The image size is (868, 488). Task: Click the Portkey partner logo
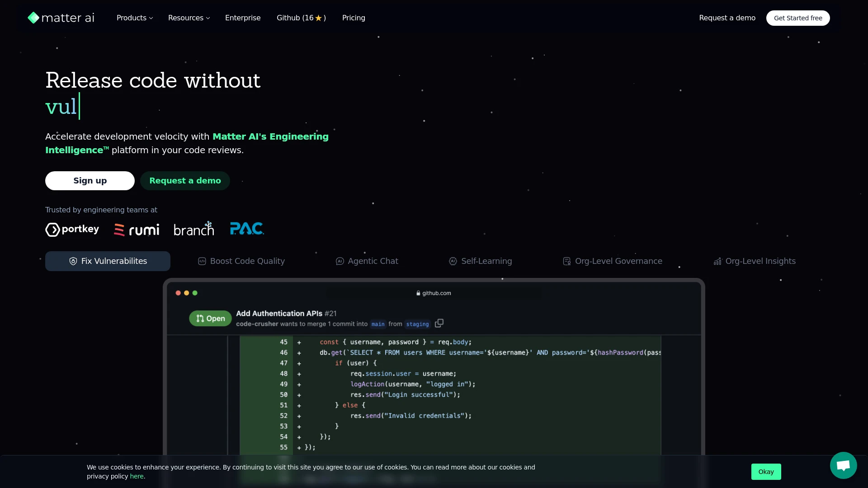pos(72,229)
